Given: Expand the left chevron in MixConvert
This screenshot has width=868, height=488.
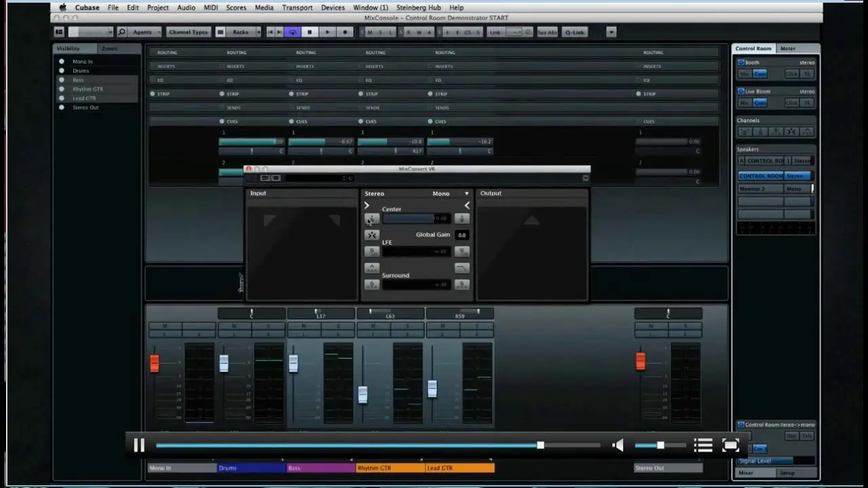Looking at the screenshot, I should point(367,205).
